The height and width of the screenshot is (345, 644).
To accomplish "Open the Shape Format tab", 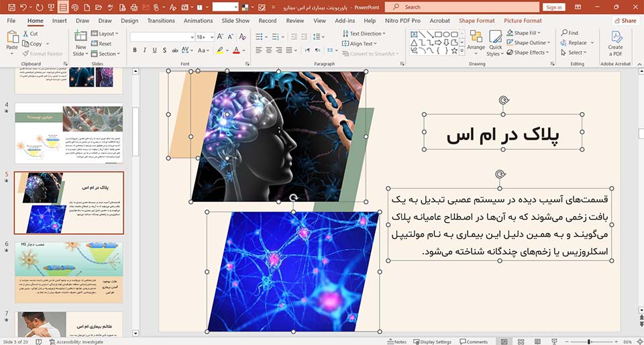I will [x=477, y=21].
